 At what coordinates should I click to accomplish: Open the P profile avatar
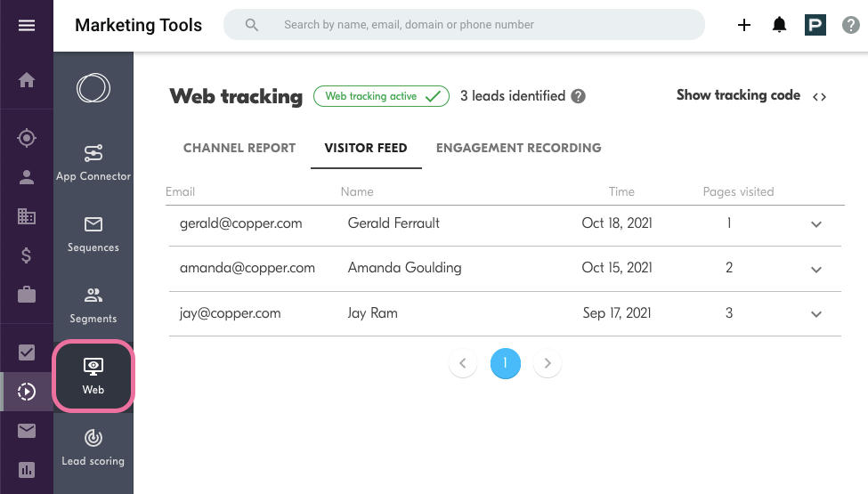click(815, 25)
